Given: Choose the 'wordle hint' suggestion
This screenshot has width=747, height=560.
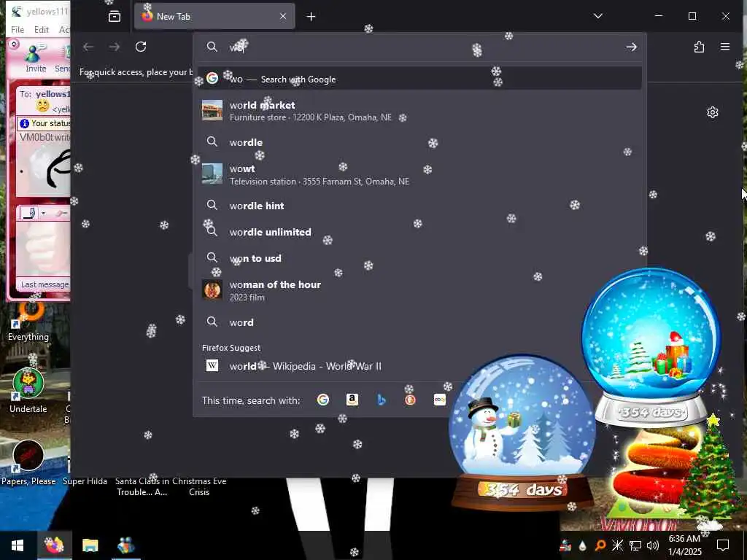Looking at the screenshot, I should pyautogui.click(x=419, y=206).
